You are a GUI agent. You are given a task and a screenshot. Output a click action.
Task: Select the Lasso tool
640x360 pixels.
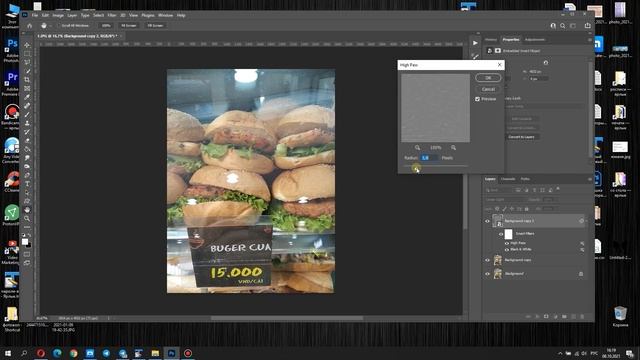tap(27, 62)
